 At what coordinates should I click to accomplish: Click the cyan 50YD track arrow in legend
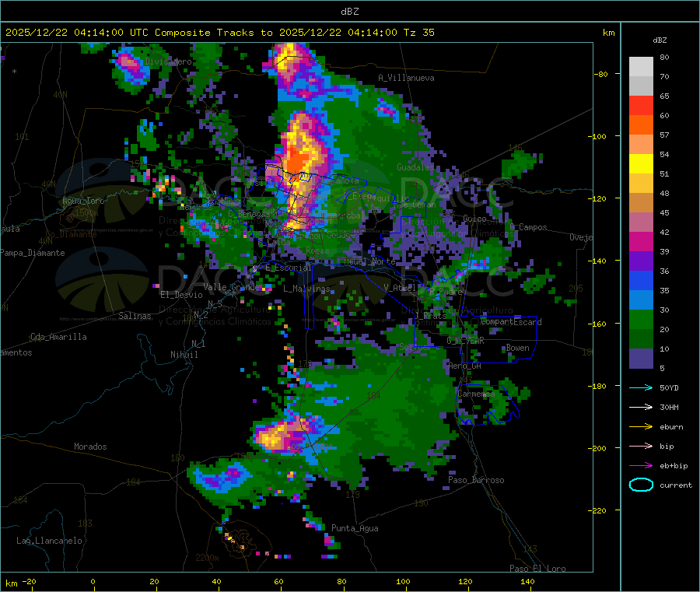[641, 387]
